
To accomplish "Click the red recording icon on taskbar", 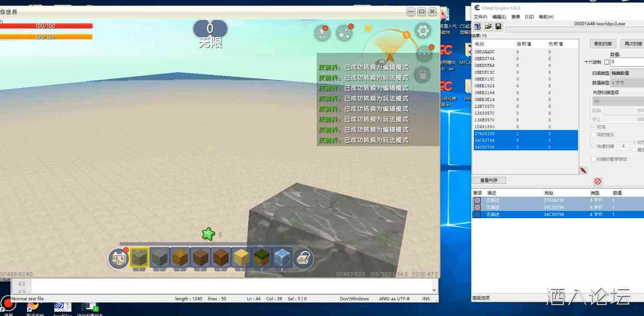I will [x=8, y=304].
